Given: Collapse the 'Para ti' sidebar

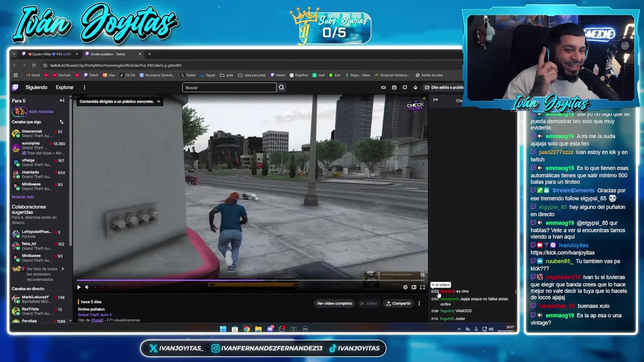Looking at the screenshot, I should click(x=62, y=101).
